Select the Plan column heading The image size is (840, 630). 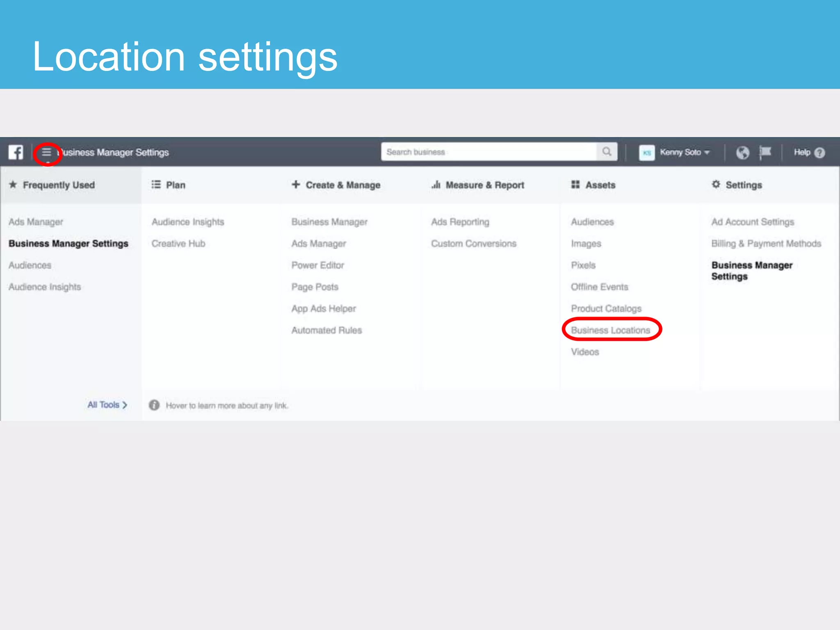click(x=176, y=185)
